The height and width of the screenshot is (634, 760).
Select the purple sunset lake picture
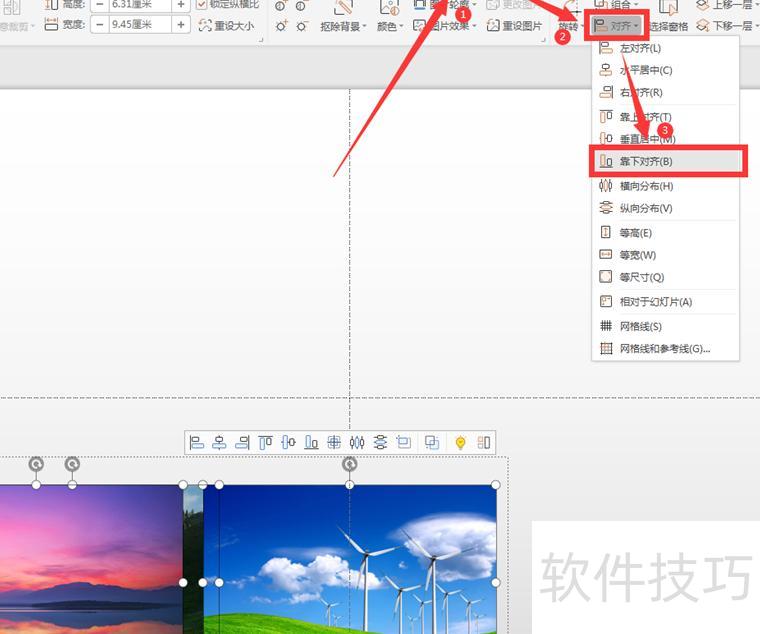coord(91,559)
